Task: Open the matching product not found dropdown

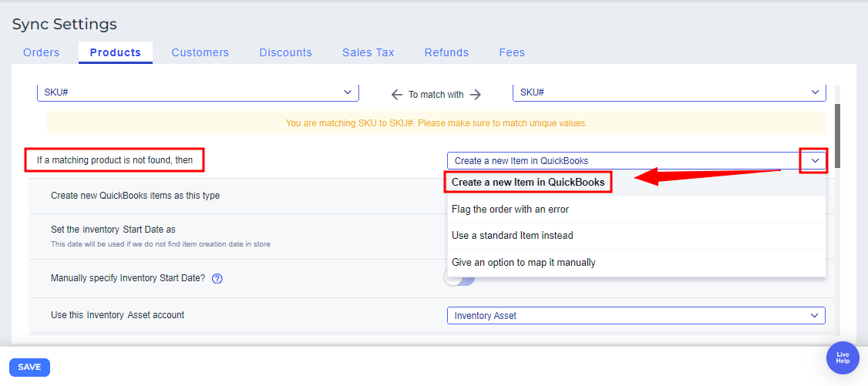Action: tap(637, 161)
